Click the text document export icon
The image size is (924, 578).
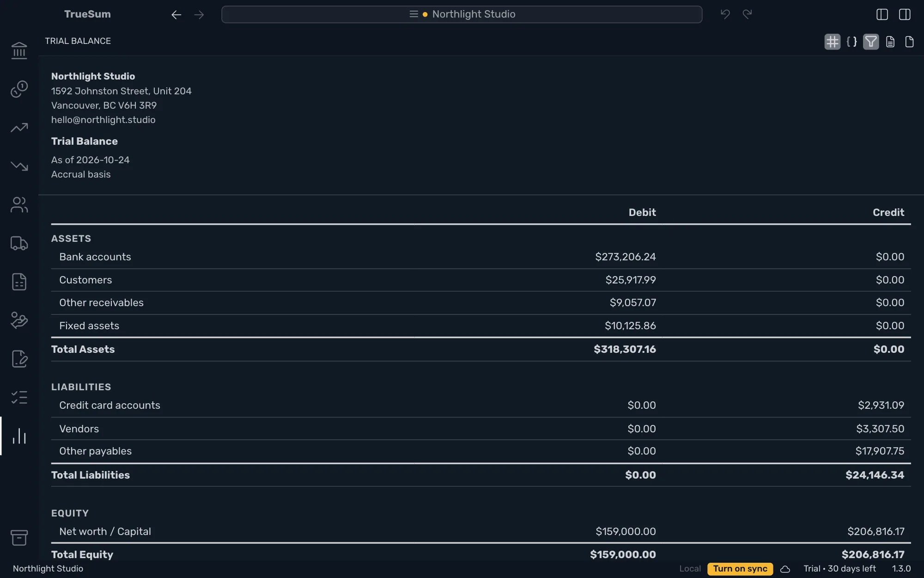[x=890, y=42]
